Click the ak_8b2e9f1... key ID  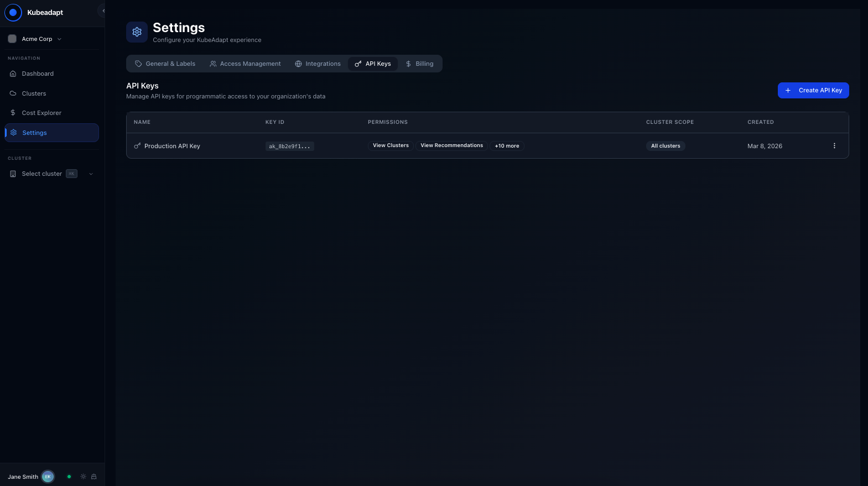point(289,147)
